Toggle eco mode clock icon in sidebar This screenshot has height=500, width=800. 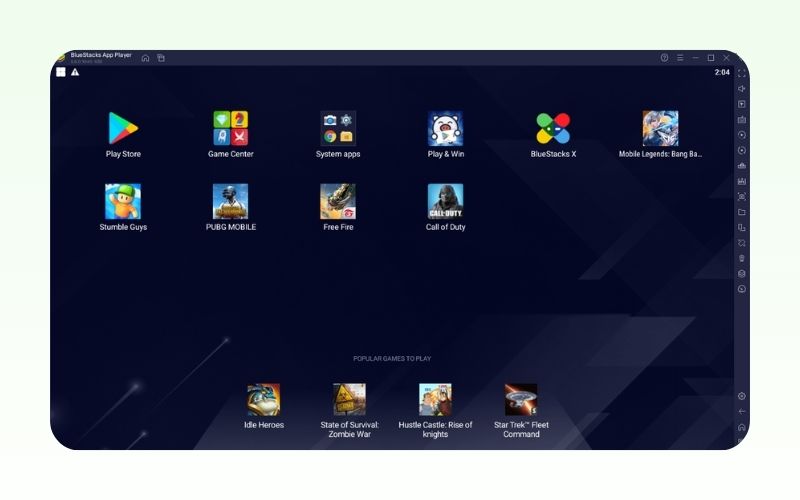742,289
